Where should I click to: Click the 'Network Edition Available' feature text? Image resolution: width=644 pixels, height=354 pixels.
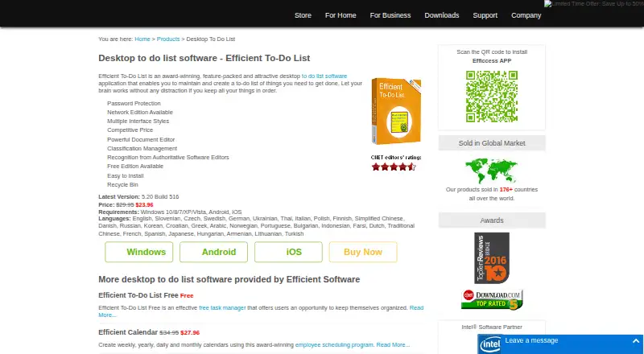(x=140, y=112)
